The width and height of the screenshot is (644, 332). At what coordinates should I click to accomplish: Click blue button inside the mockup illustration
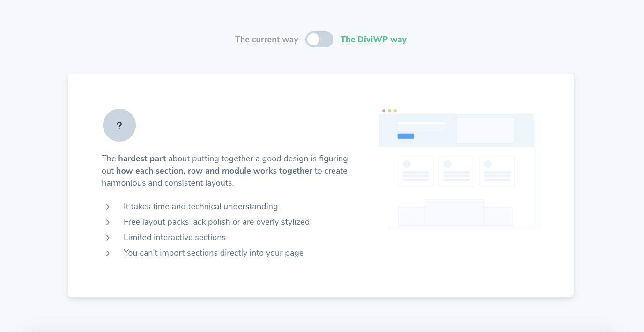(x=406, y=136)
